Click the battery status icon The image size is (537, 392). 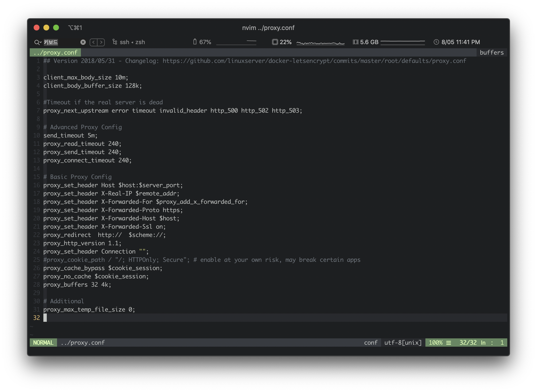[x=195, y=42]
